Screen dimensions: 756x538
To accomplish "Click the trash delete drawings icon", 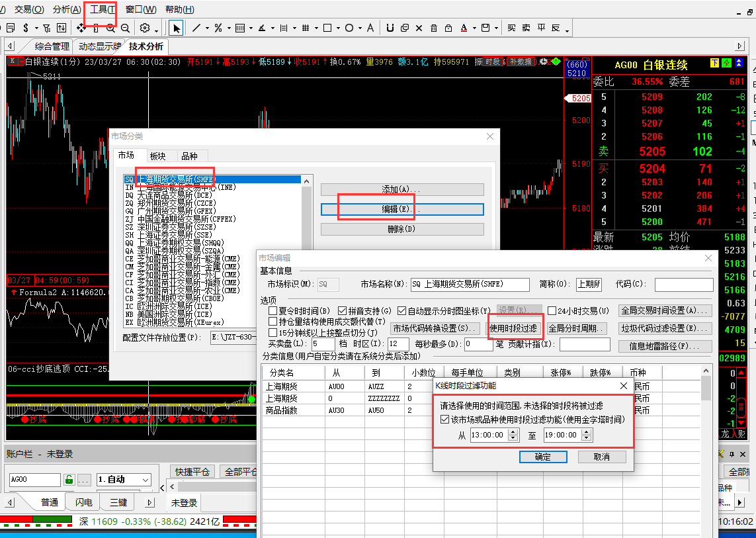I will (x=434, y=28).
